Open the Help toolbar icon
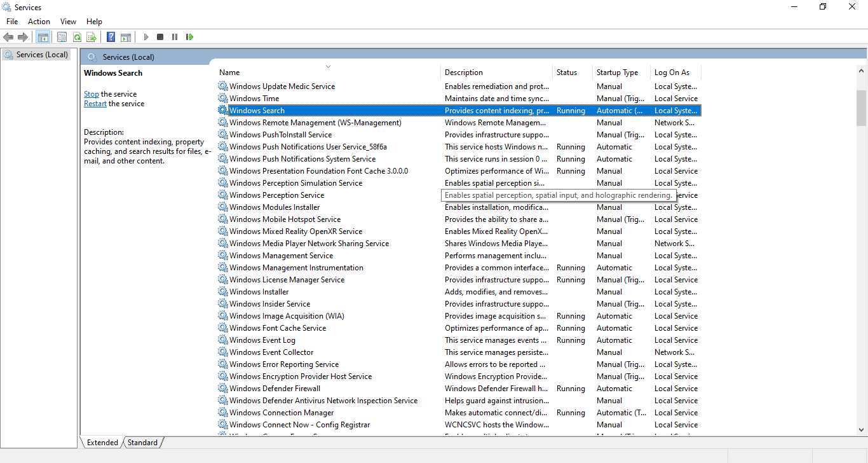 pos(111,37)
